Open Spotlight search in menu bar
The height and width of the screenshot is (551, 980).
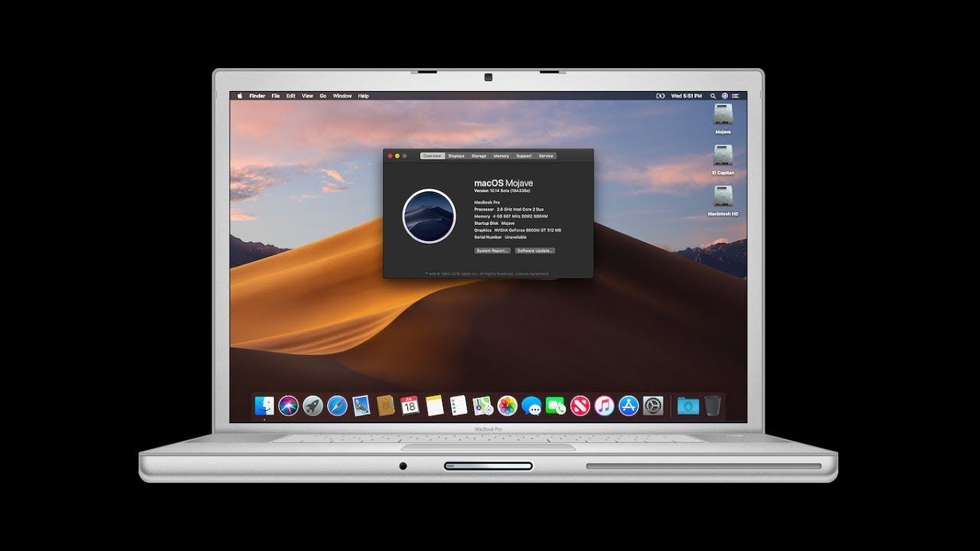click(714, 96)
